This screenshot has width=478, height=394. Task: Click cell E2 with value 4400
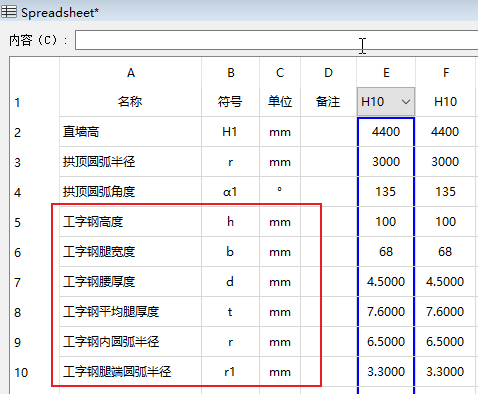[x=386, y=132]
